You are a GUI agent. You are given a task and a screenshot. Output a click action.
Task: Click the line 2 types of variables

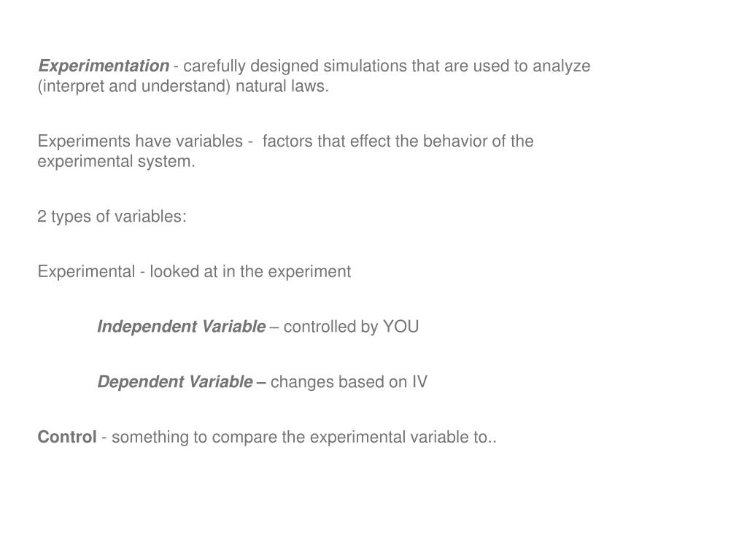coord(112,217)
